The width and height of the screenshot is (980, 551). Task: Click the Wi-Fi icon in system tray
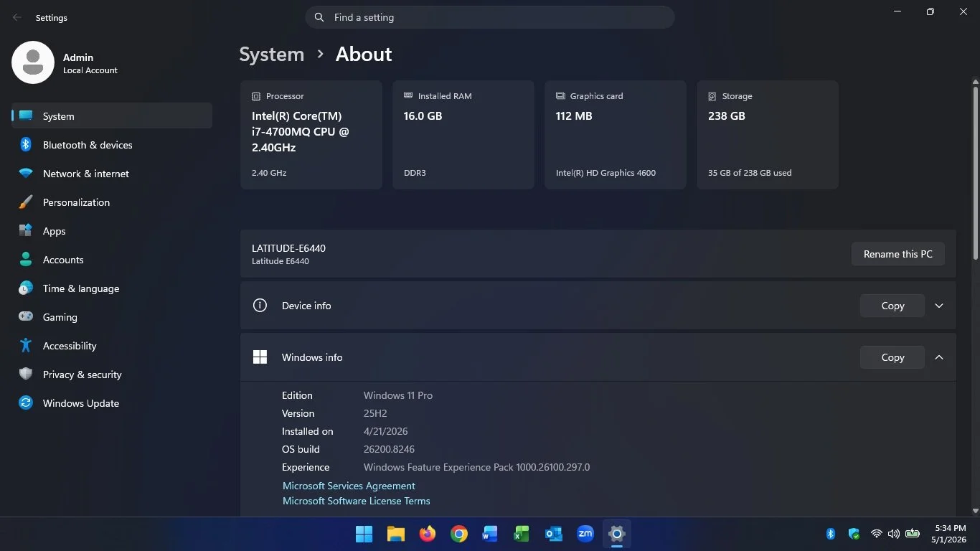click(x=876, y=534)
